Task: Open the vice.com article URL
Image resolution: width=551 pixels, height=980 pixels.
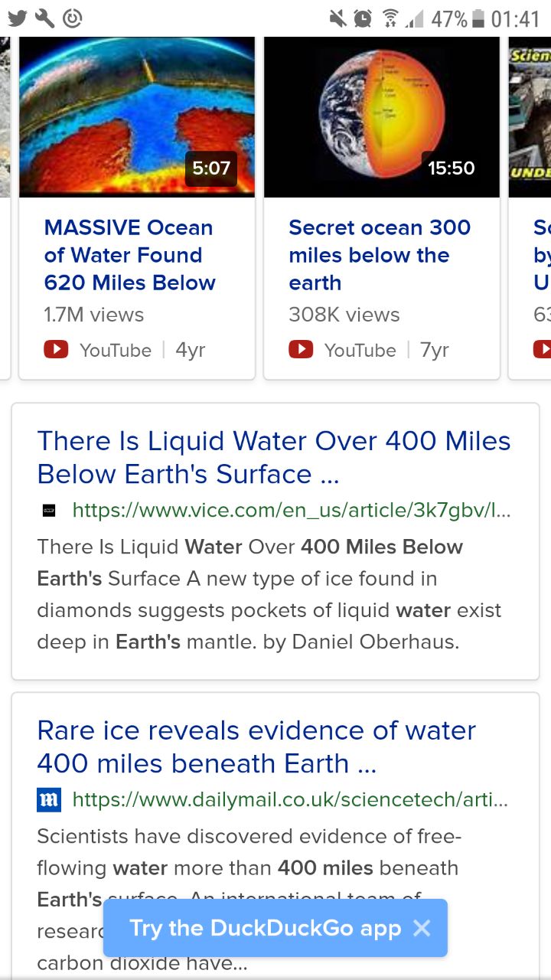Action: (292, 510)
